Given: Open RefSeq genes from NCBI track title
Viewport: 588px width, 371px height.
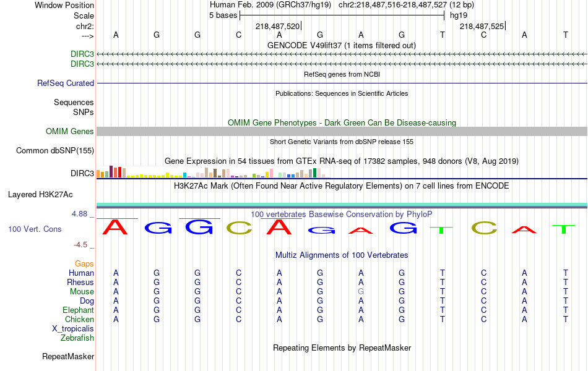Looking at the screenshot, I should click(342, 74).
